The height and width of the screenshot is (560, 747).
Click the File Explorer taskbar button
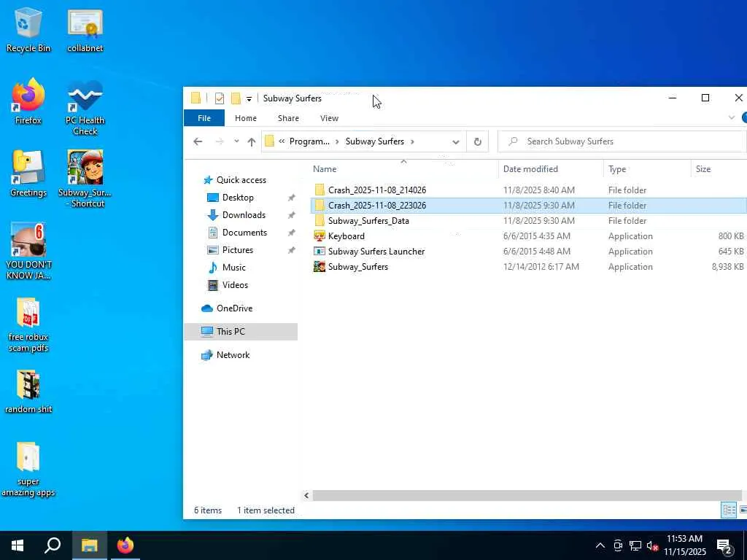click(89, 545)
